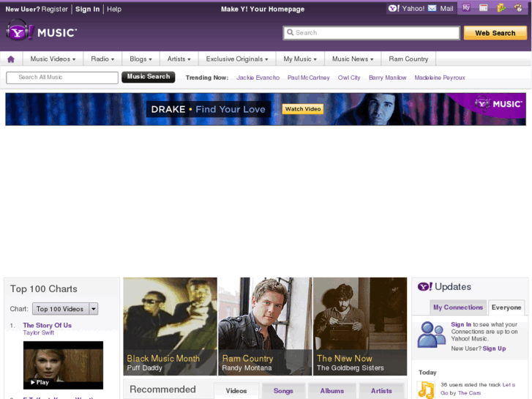Click the Drake Find Your Love banner
This screenshot has width=532, height=399.
[x=266, y=109]
